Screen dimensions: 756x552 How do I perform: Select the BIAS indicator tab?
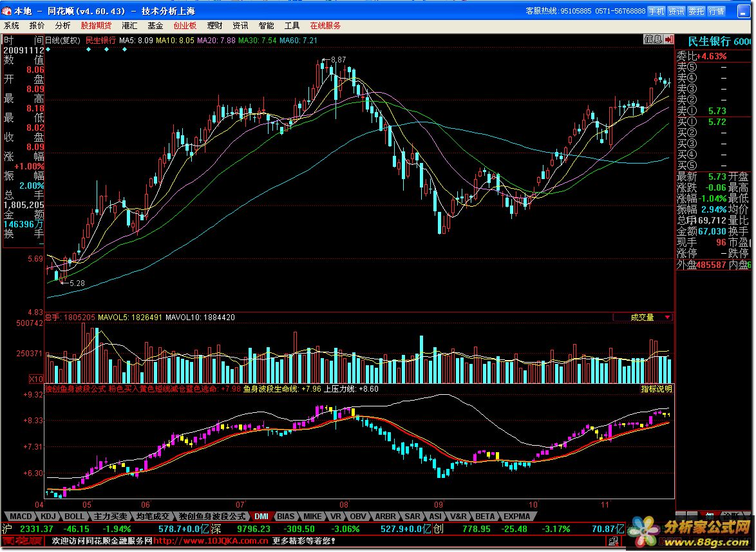point(285,517)
